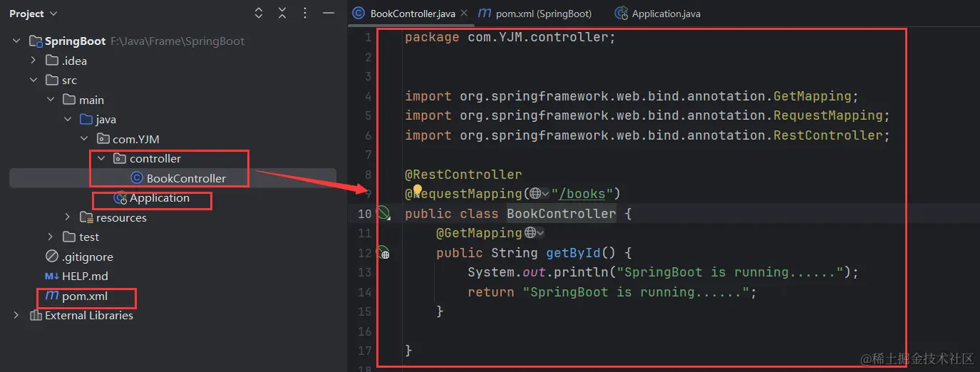This screenshot has height=372, width=980.
Task: Switch to Application.java editor tab
Action: (658, 14)
